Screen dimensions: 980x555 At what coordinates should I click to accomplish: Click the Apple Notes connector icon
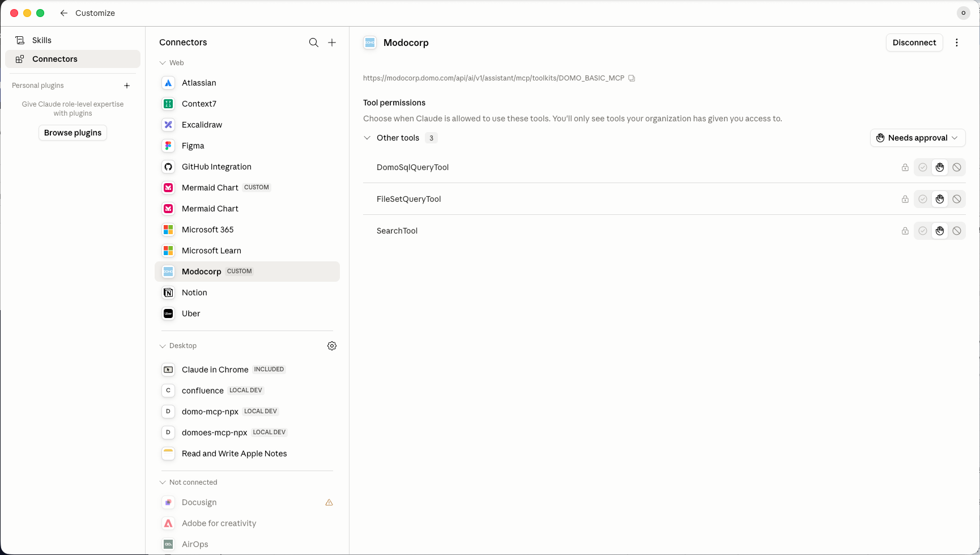pos(168,454)
